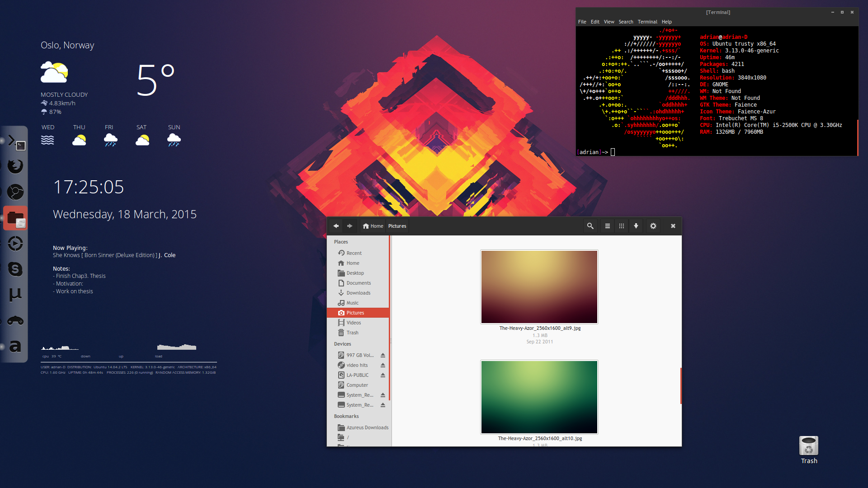Switch to list view in file manager
The width and height of the screenshot is (868, 488).
[x=608, y=226]
